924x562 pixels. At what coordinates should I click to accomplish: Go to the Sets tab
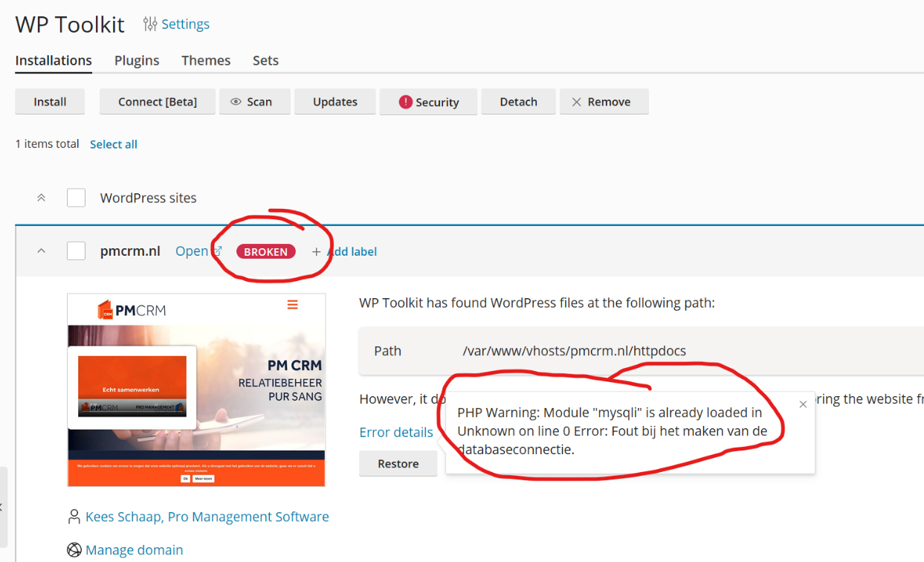click(265, 60)
